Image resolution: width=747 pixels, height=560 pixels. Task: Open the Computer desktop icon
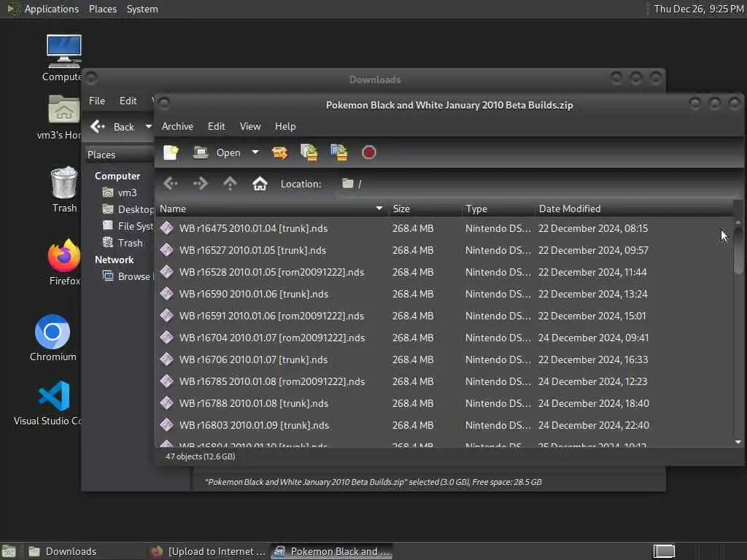(63, 58)
